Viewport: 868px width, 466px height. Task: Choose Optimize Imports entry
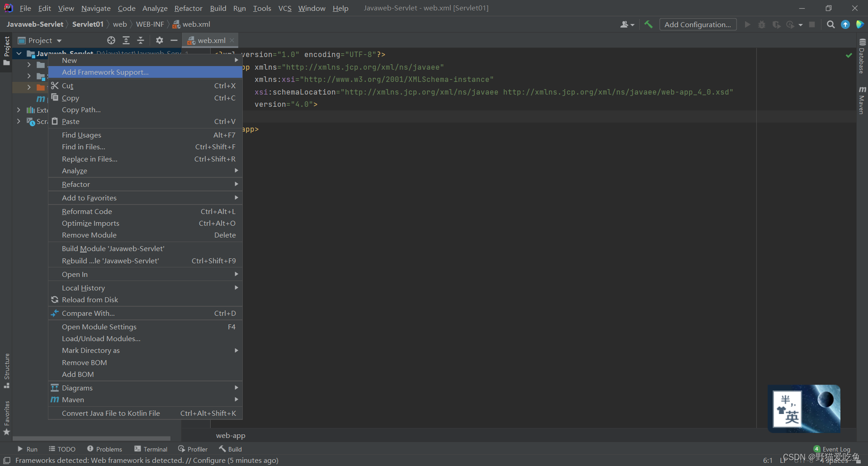pos(145,223)
